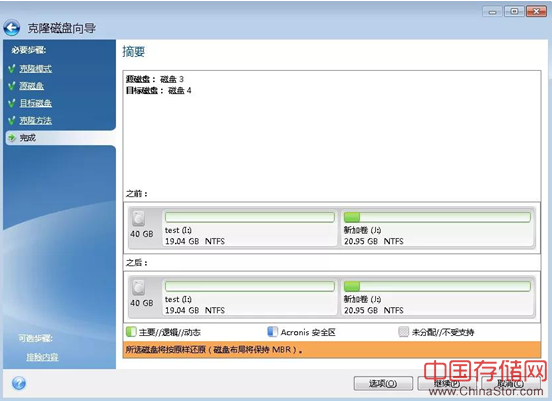Click the 之后: label
The width and height of the screenshot is (552, 401).
pyautogui.click(x=137, y=263)
